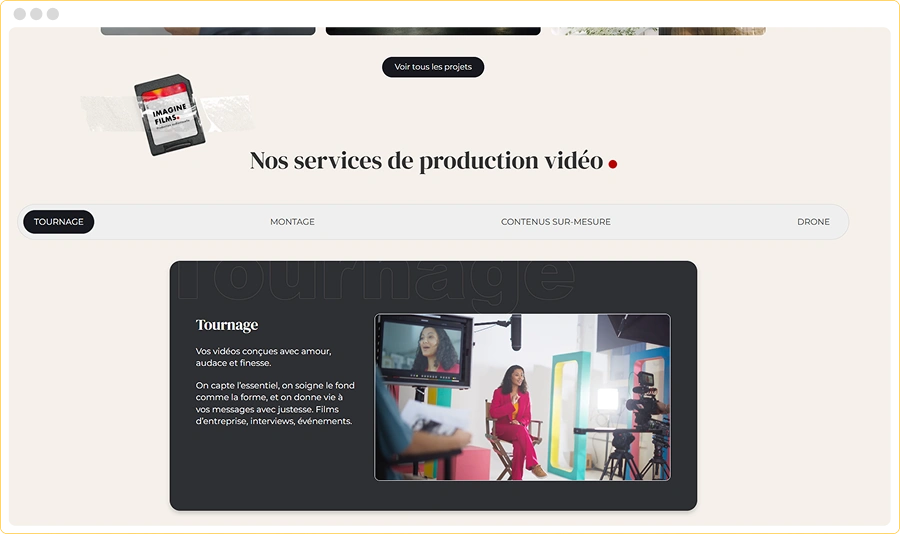Click the Voir tous les projets button
This screenshot has height=534, width=900.
433,67
